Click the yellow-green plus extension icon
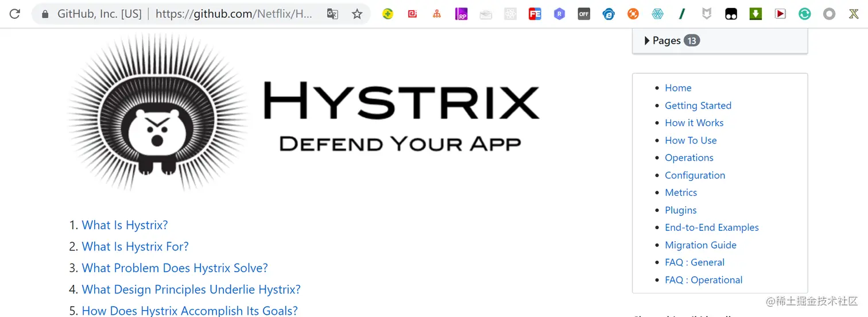The width and height of the screenshot is (868, 317). 387,14
